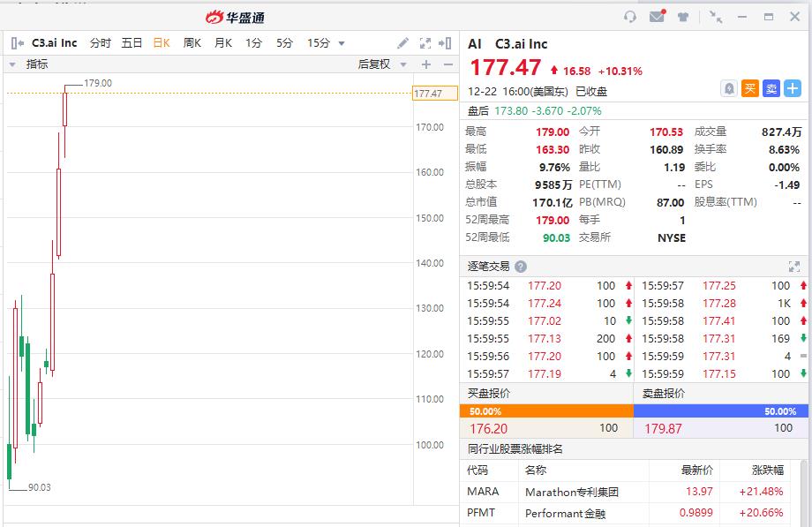Open the 后复权 adjustment dropdown
812x527 pixels.
coord(382,64)
